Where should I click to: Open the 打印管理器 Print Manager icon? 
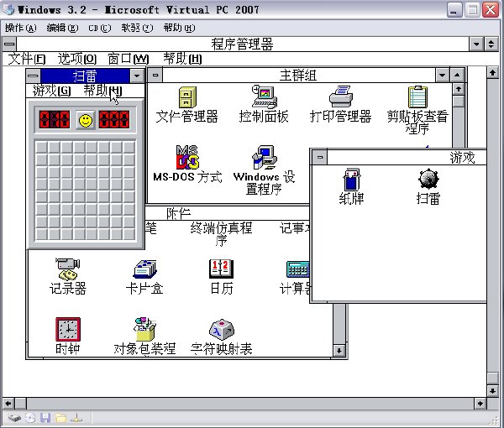click(341, 97)
